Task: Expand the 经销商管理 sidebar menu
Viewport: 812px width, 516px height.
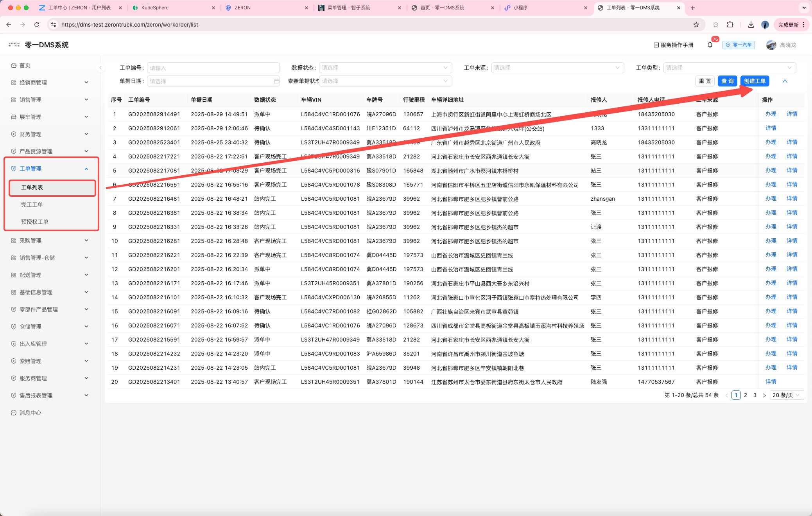Action: pos(50,83)
